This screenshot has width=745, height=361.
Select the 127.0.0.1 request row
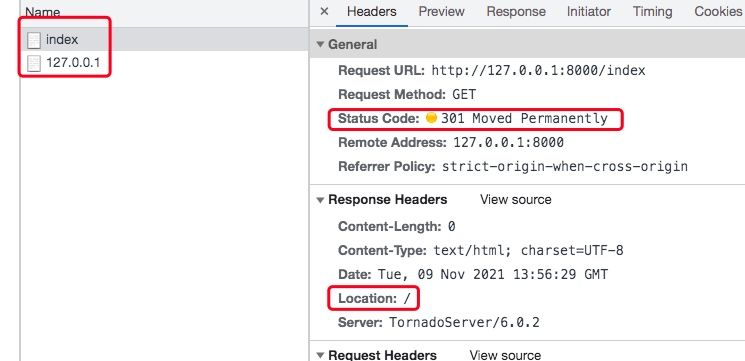tap(164, 63)
